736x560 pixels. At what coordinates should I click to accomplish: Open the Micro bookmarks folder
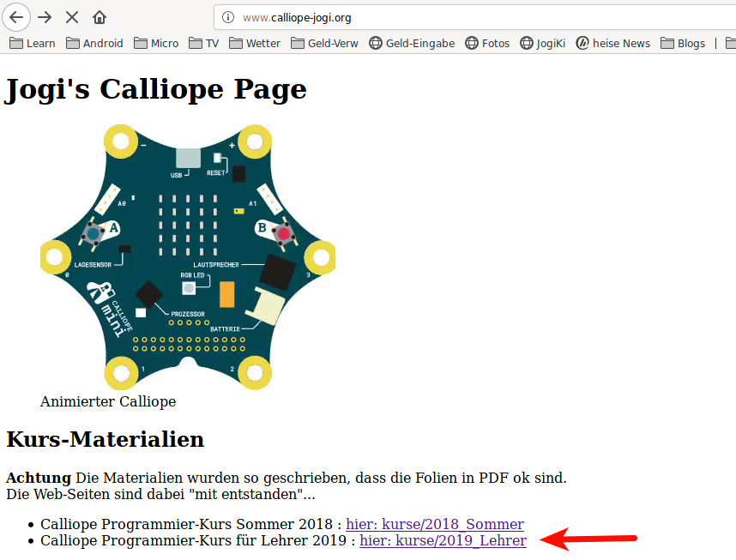click(156, 43)
